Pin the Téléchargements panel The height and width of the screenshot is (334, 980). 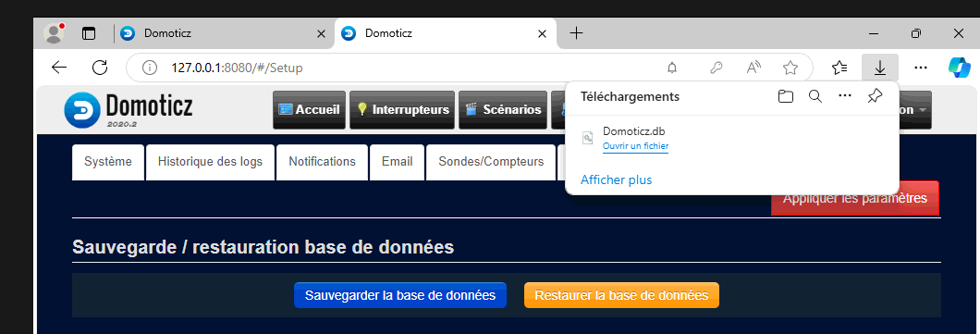875,96
